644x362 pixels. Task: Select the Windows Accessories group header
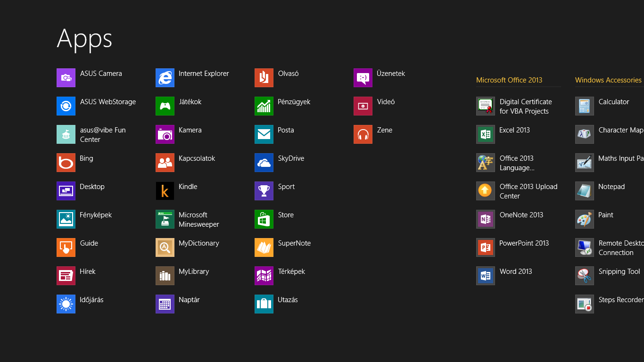tap(608, 80)
